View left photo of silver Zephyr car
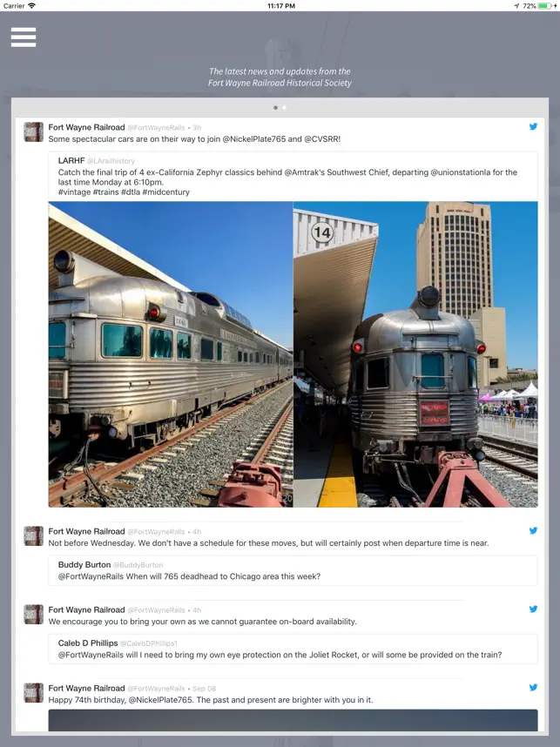This screenshot has width=560, height=747. [x=171, y=354]
